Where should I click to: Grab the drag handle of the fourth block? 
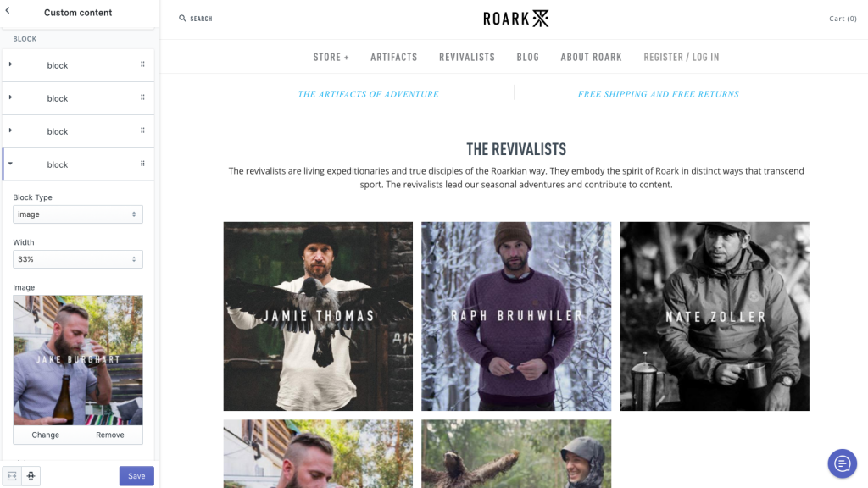tap(142, 164)
